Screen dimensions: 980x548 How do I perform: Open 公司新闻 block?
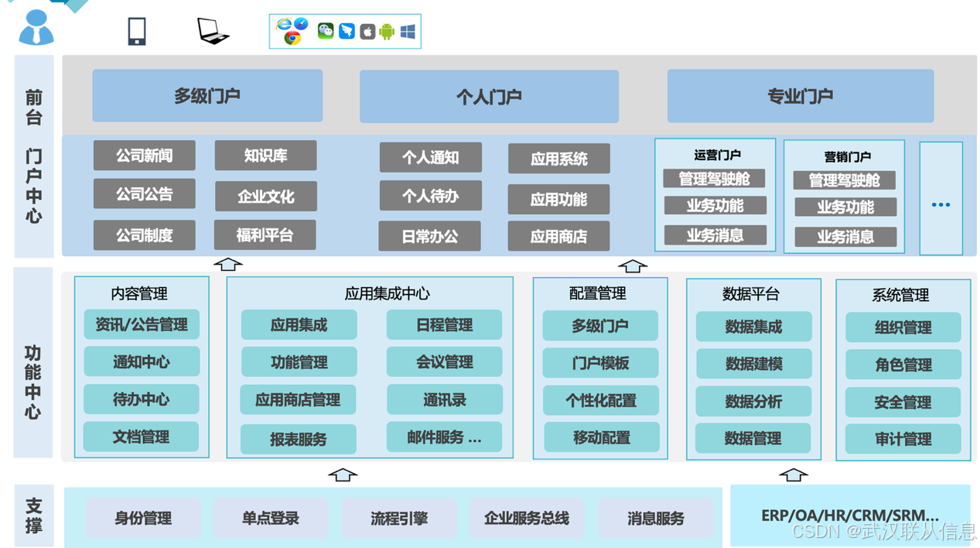[x=145, y=156]
